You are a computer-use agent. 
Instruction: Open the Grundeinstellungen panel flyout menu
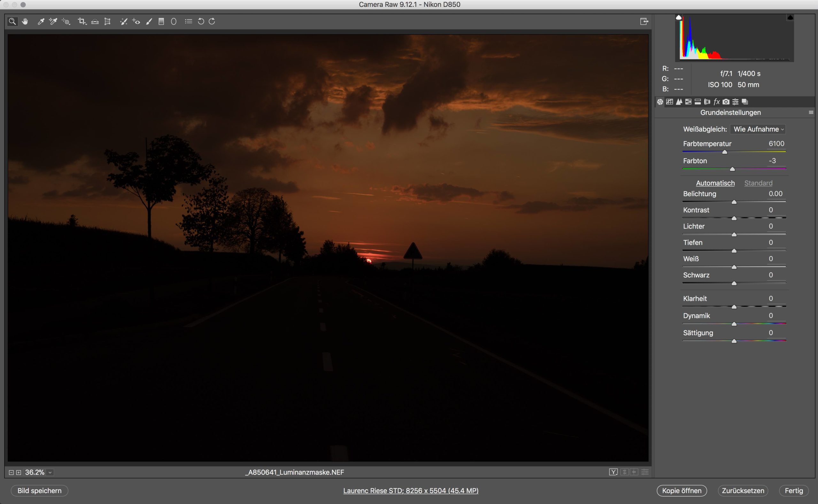pos(811,113)
